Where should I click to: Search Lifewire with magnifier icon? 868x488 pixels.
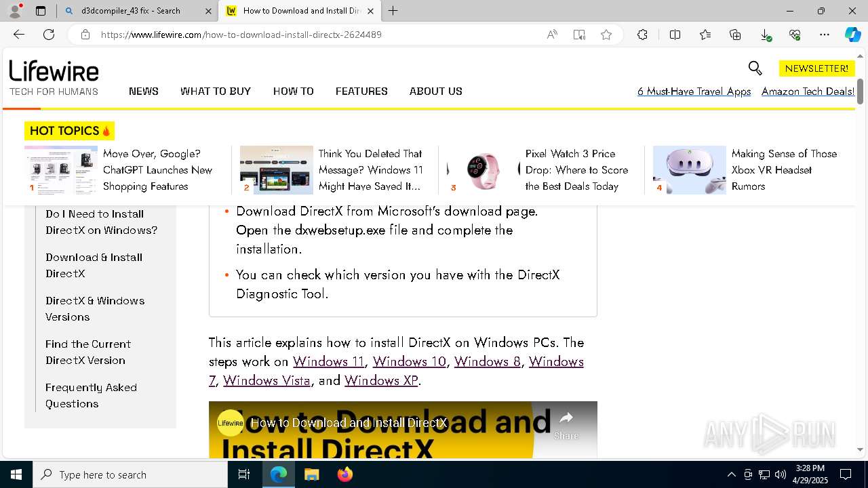[x=755, y=68]
